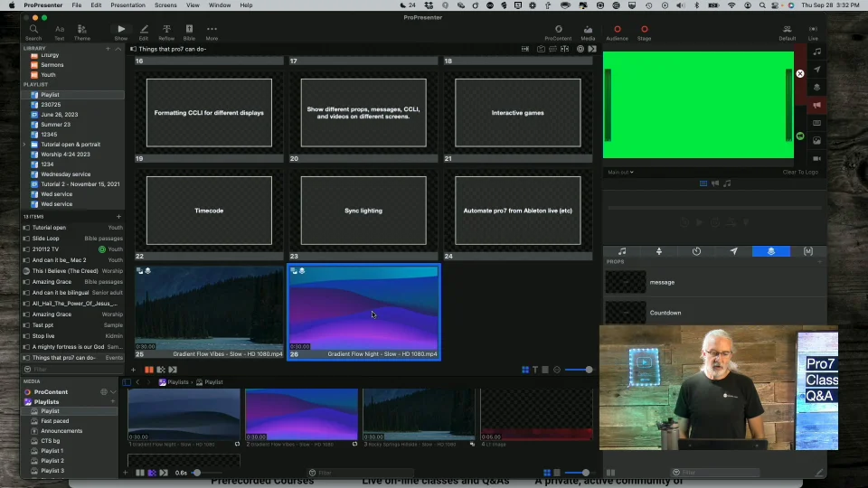The image size is (868, 488).
Task: Go back in media bin navigation
Action: tap(137, 382)
